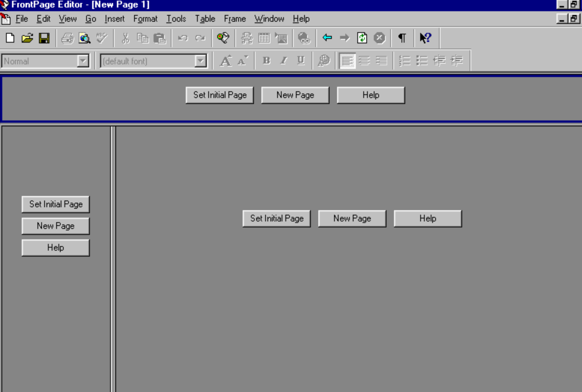582x392 pixels.
Task: Click New Page in left frame
Action: (x=56, y=226)
